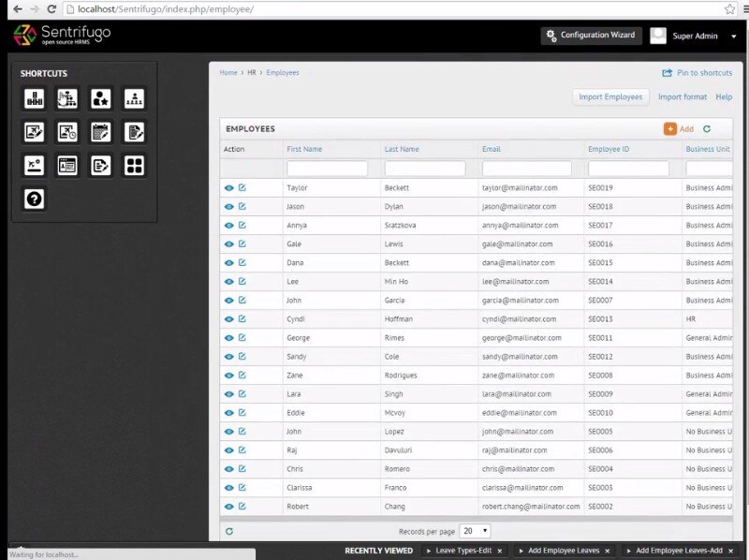Sort the table by the Last Name column
This screenshot has width=749, height=560.
click(402, 149)
